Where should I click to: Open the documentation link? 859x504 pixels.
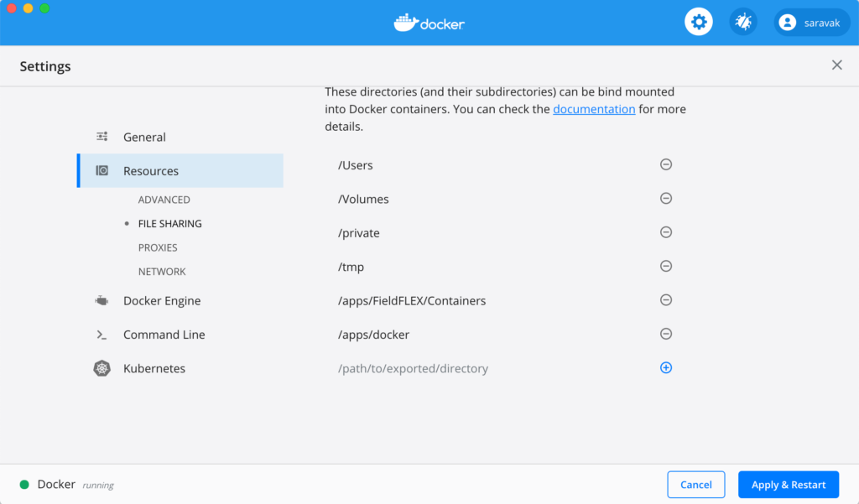(x=594, y=109)
